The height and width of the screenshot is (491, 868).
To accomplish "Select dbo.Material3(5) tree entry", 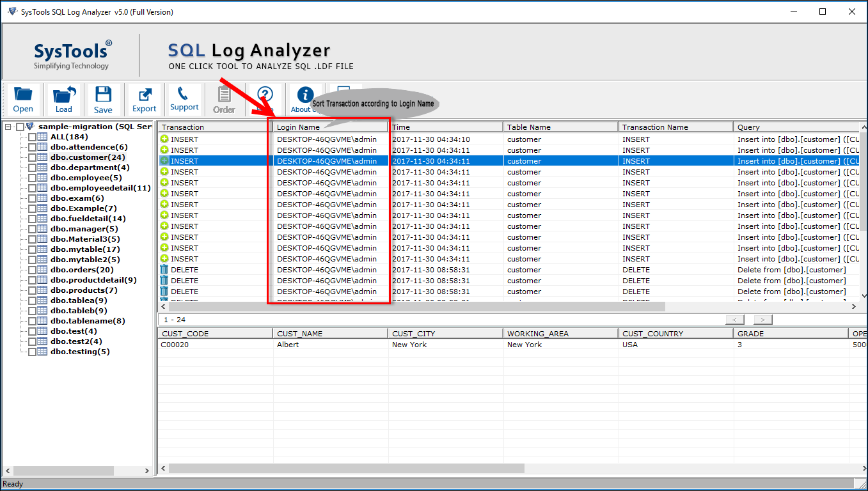I will [x=85, y=239].
